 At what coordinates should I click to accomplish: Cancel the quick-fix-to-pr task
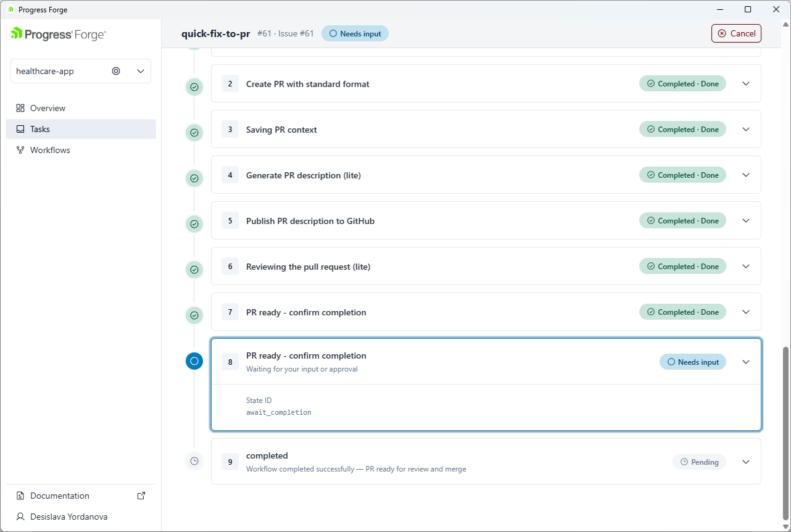(736, 33)
